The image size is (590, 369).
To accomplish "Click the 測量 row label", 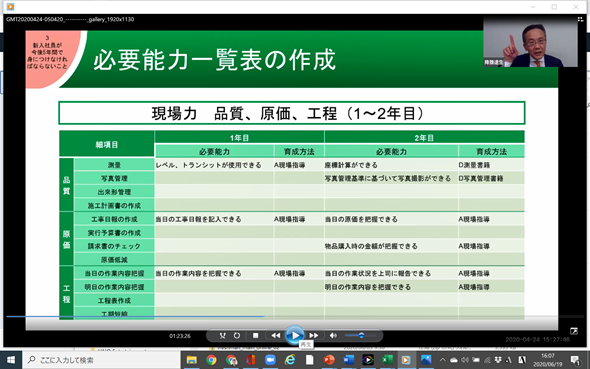I will pos(114,165).
